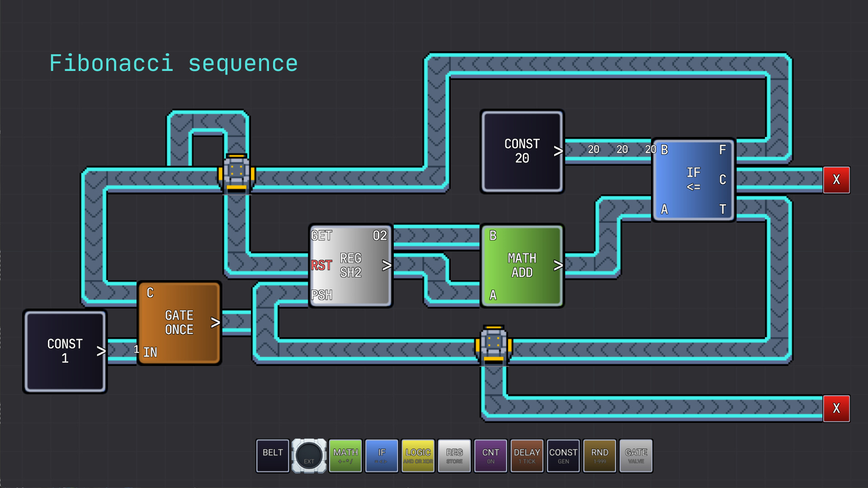Click the red X output near IF block
Viewport: 868px width, 488px height.
837,180
